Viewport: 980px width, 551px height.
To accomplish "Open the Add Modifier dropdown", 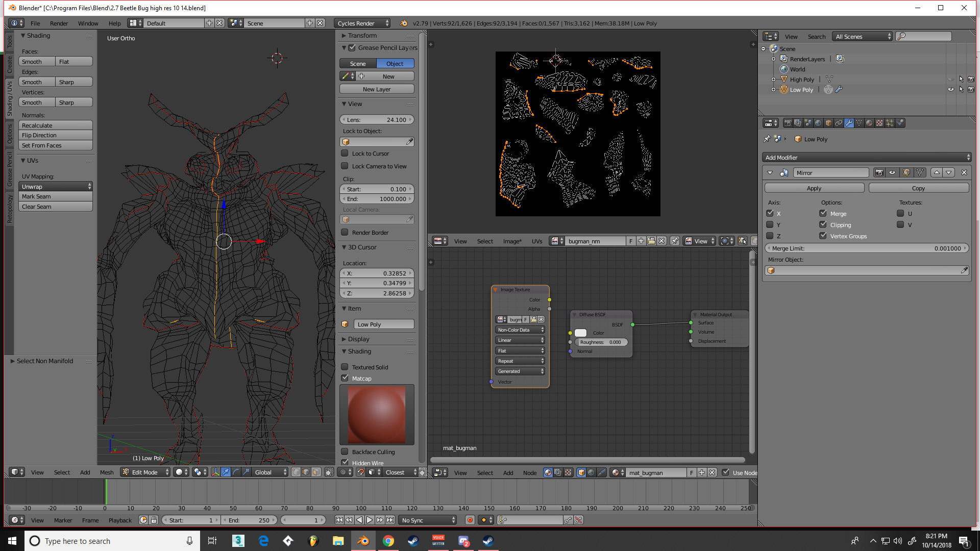I will pos(866,158).
